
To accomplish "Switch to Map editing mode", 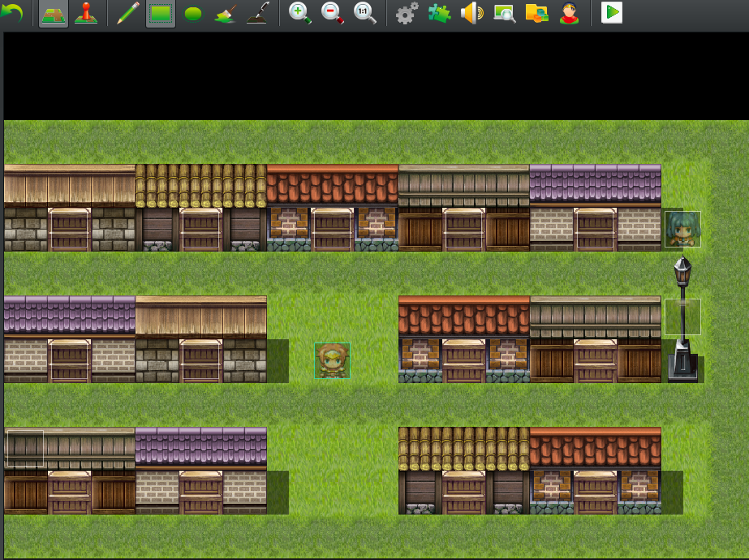I will (x=54, y=13).
